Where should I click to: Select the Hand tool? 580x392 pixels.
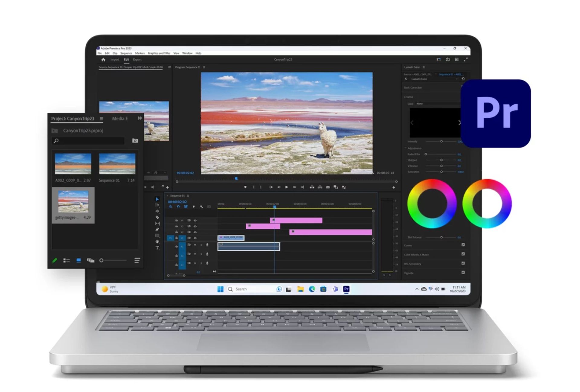tap(157, 242)
